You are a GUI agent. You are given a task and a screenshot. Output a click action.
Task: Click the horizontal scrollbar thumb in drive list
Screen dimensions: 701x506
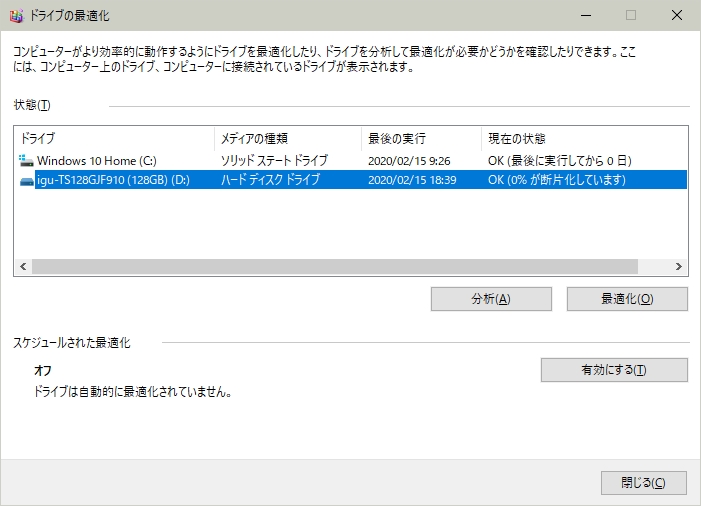[335, 266]
